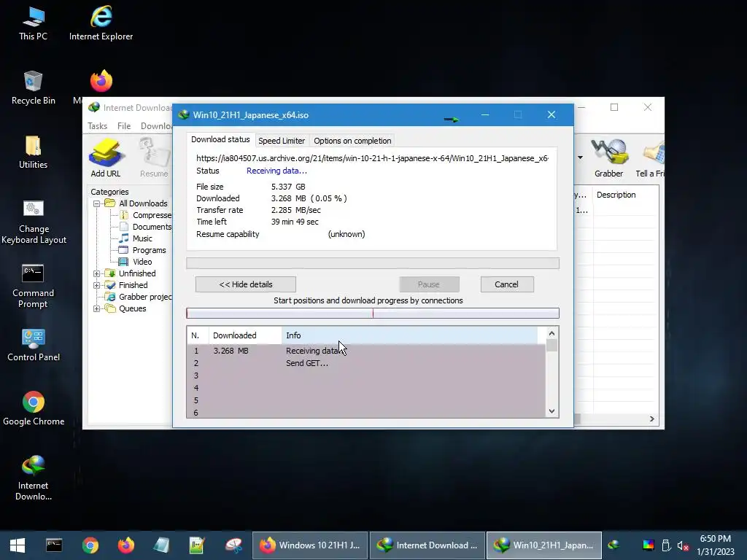
Task: Click the Pause button
Action: (429, 284)
